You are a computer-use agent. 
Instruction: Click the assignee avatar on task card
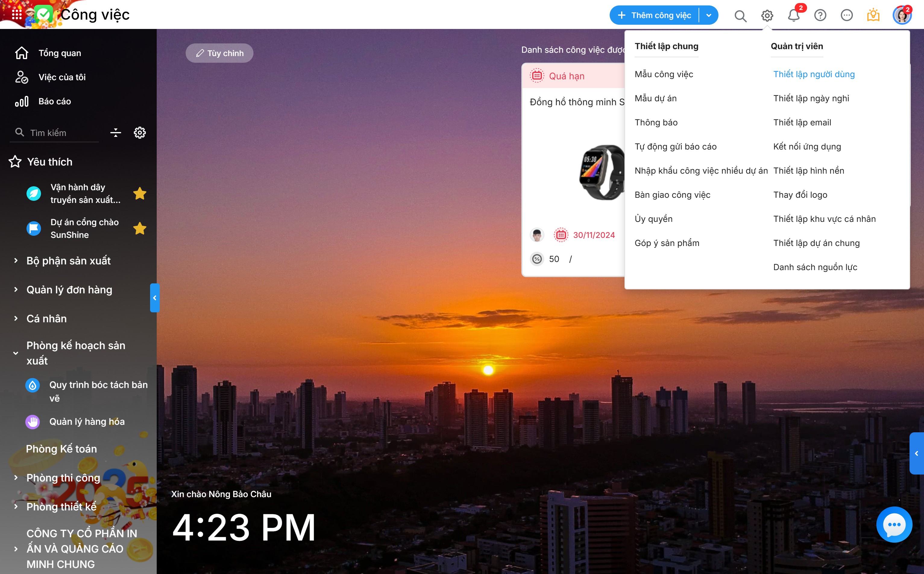pyautogui.click(x=536, y=235)
